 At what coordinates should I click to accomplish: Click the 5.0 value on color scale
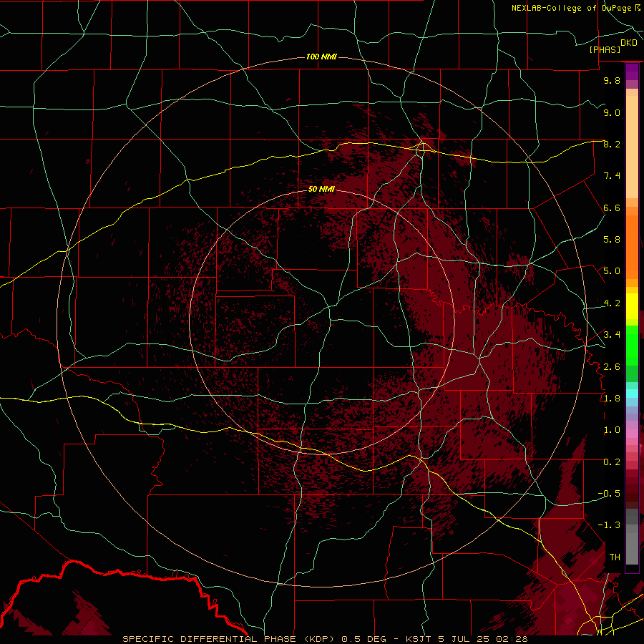tap(612, 271)
